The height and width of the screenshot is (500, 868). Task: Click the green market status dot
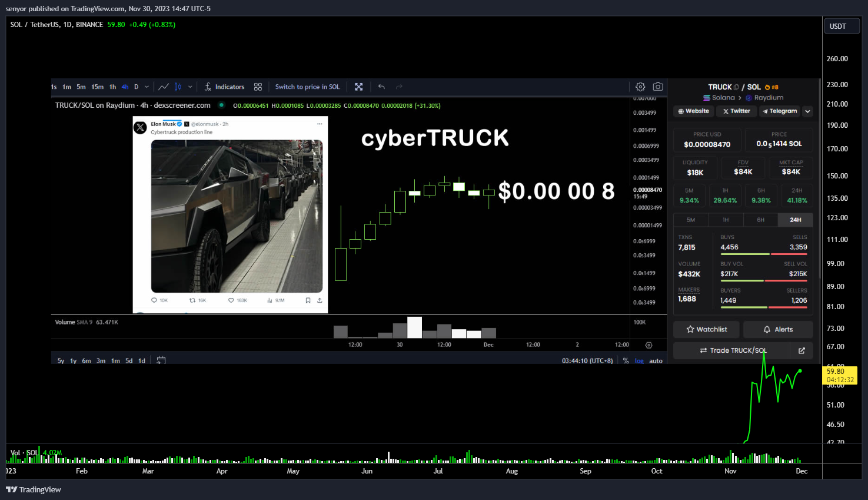point(221,105)
